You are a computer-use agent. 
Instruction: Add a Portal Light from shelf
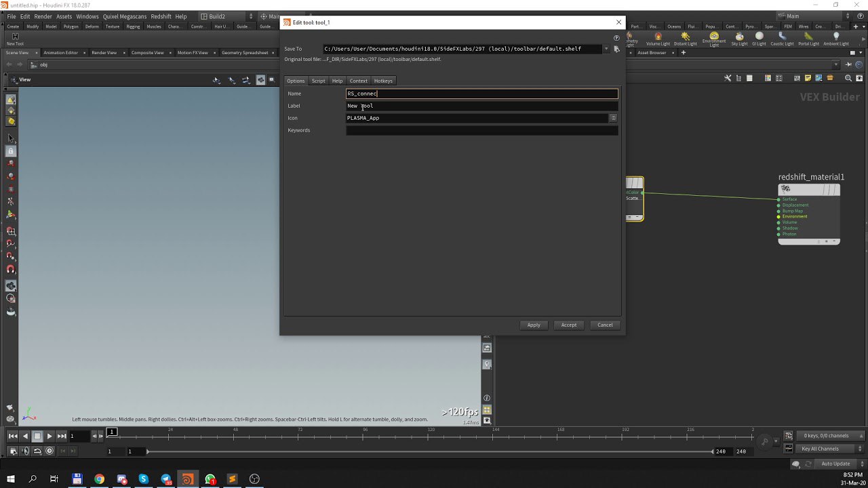point(808,39)
